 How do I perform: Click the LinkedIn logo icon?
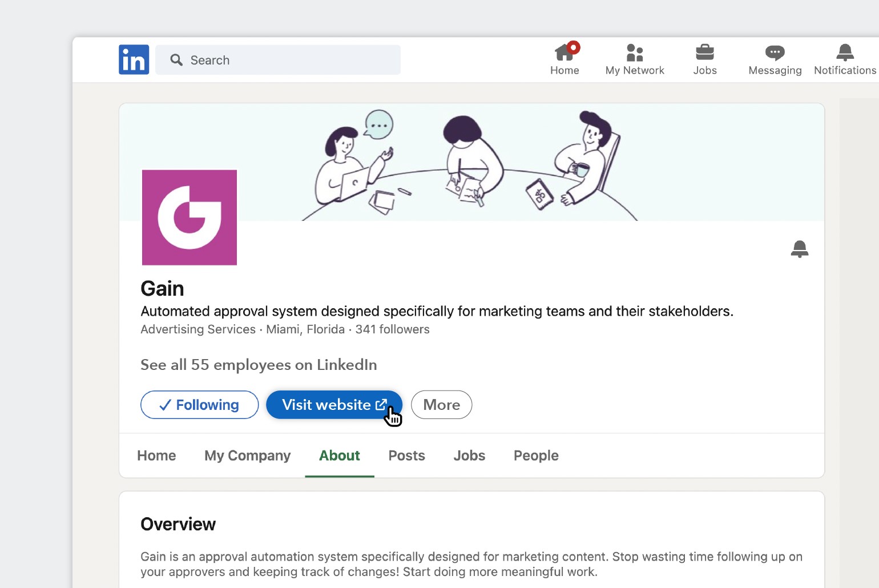pos(134,60)
